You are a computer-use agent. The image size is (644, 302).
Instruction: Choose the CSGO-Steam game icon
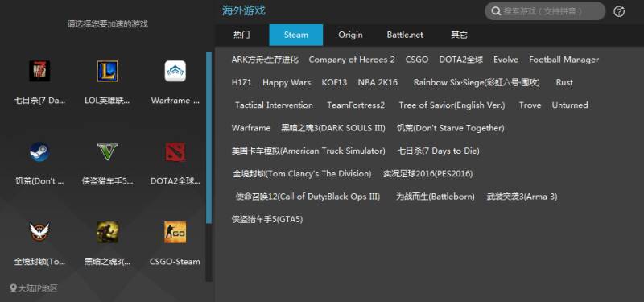(x=175, y=232)
